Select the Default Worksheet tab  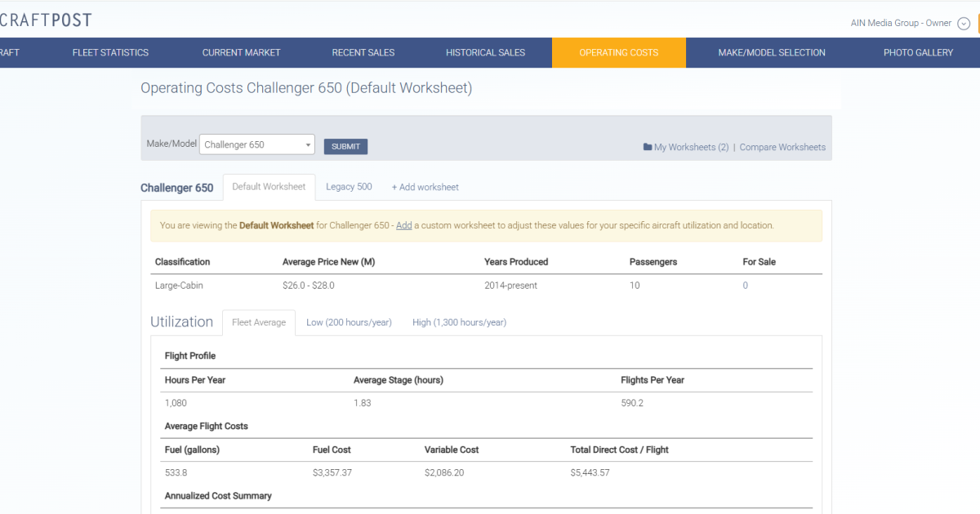point(269,186)
